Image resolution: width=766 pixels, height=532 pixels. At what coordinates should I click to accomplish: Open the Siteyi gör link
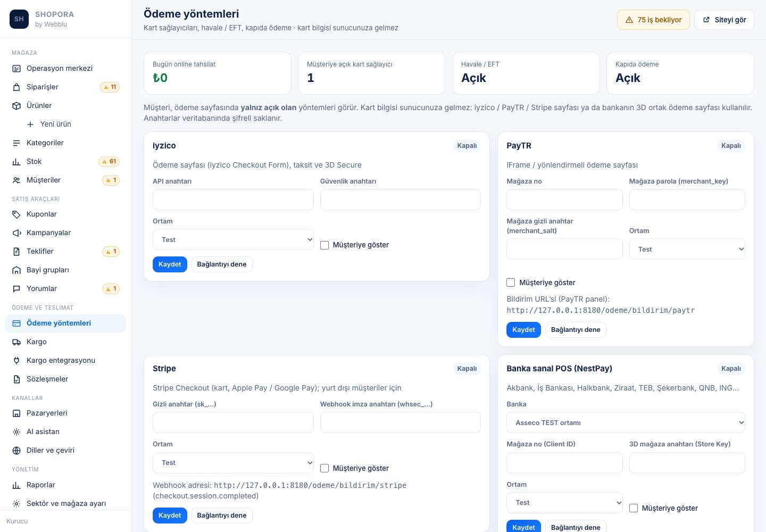tap(724, 20)
